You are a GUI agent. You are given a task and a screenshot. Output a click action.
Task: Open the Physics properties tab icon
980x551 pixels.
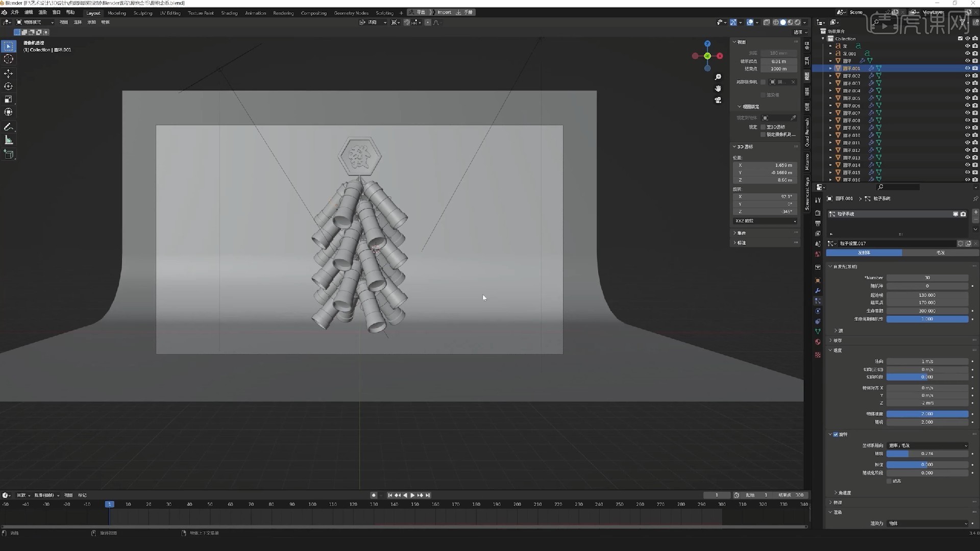tap(818, 311)
